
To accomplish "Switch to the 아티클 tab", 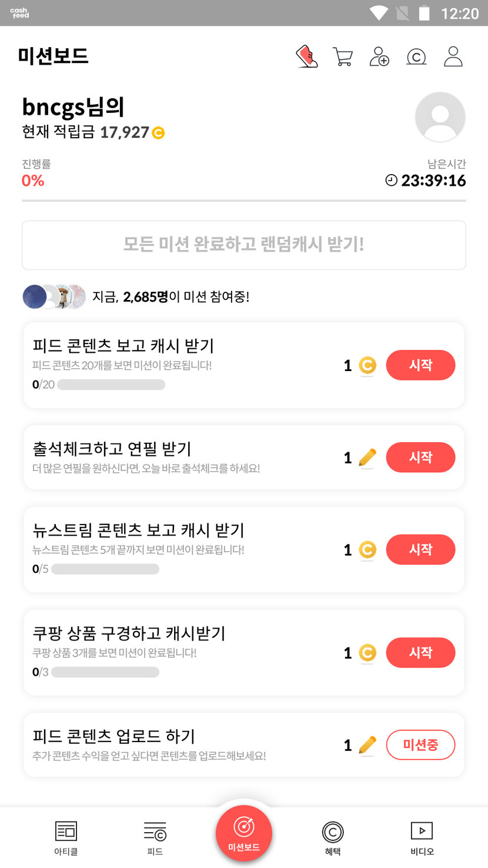I will 66,838.
